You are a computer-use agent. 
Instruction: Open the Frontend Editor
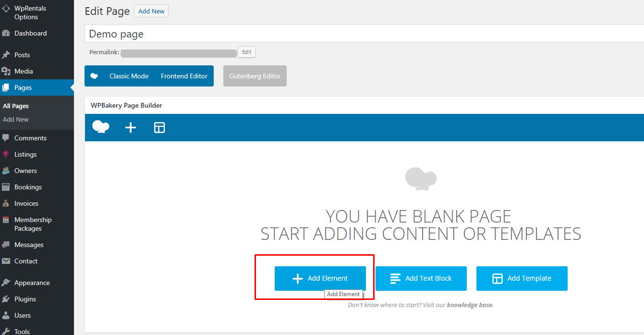point(184,76)
